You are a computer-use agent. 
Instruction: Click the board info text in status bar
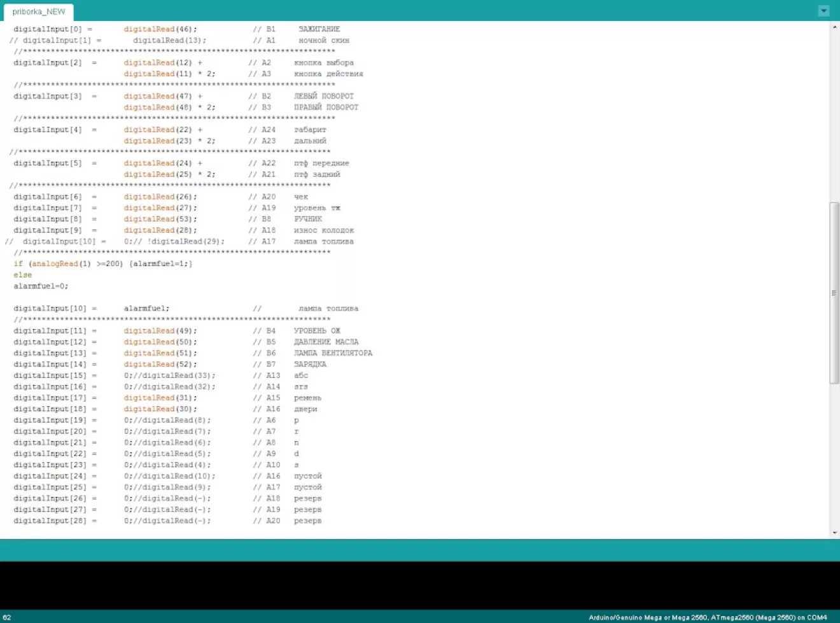click(707, 617)
